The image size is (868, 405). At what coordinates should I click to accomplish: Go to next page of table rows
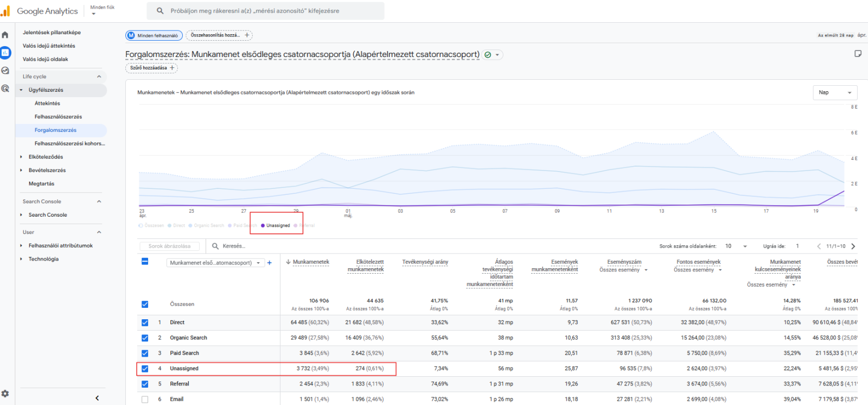[x=853, y=246]
